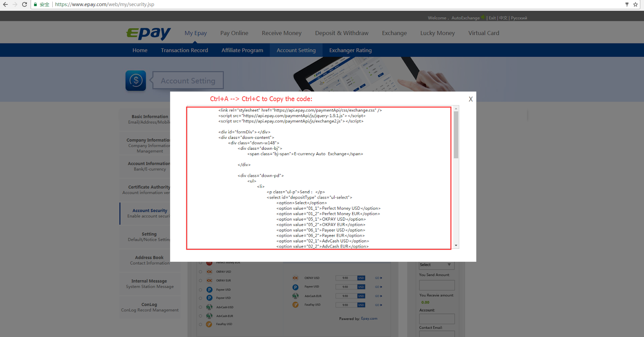Switch language to Русский

519,18
